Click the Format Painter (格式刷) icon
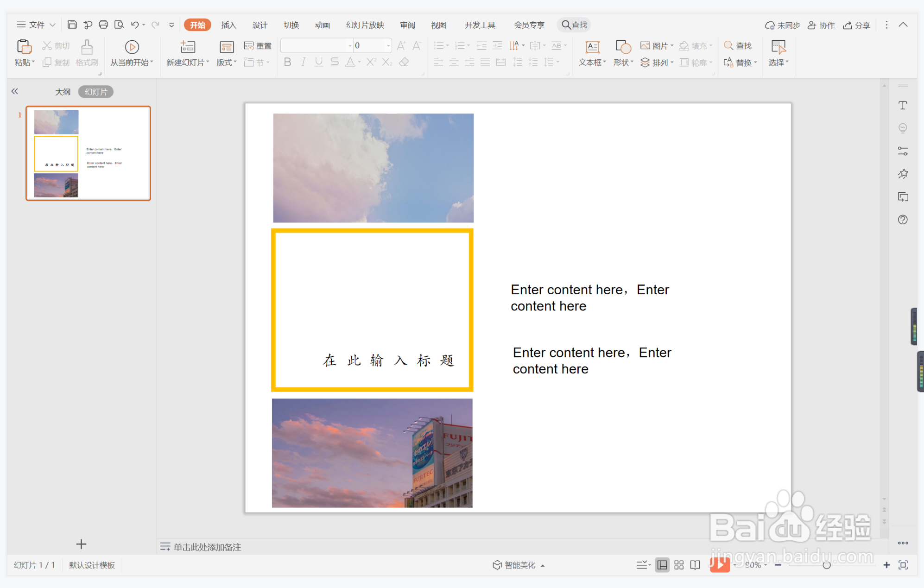The image size is (924, 588). click(87, 47)
